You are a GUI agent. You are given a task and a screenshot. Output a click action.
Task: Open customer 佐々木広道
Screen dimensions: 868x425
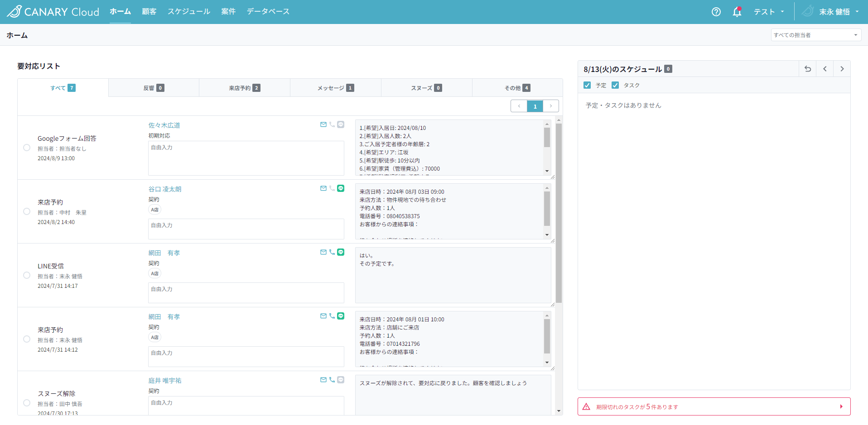164,125
